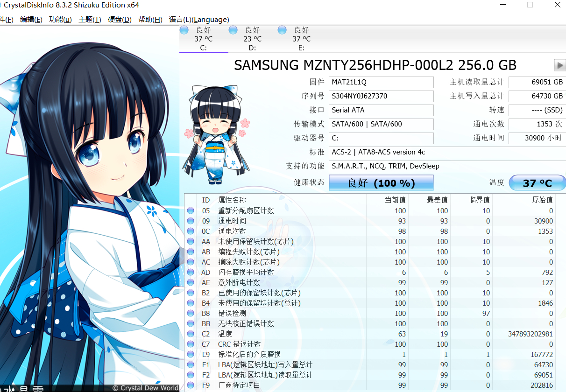Switch to the E: drive tab
The width and height of the screenshot is (566, 392).
[x=301, y=39]
